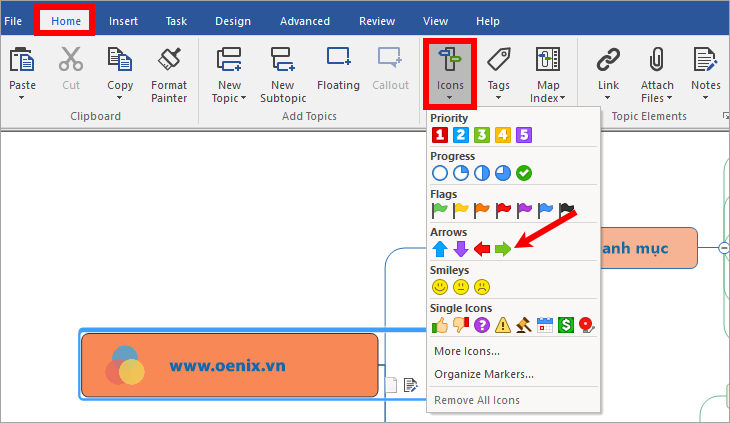730x423 pixels.
Task: Add the blue flag icon
Action: point(545,211)
